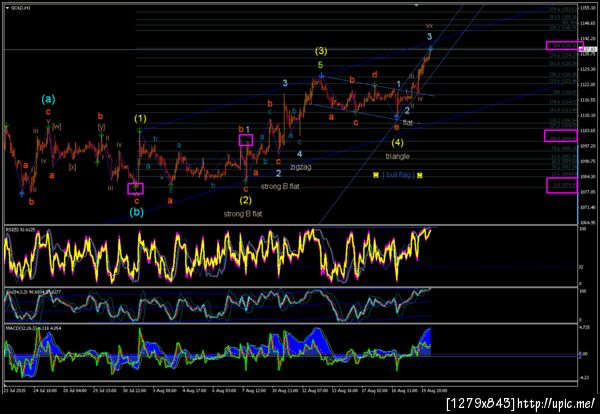
Task: Click the chart shift triangle marker on top edge
Action: 416,5
